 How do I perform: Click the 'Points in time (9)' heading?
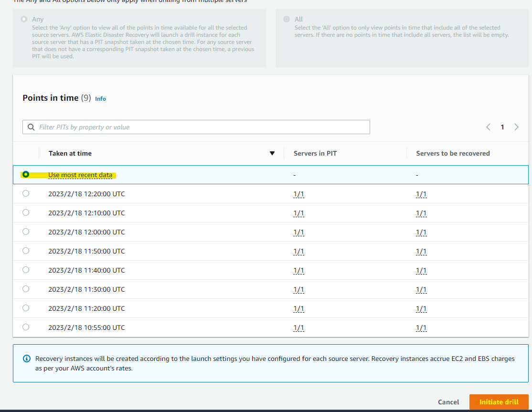pyautogui.click(x=57, y=98)
